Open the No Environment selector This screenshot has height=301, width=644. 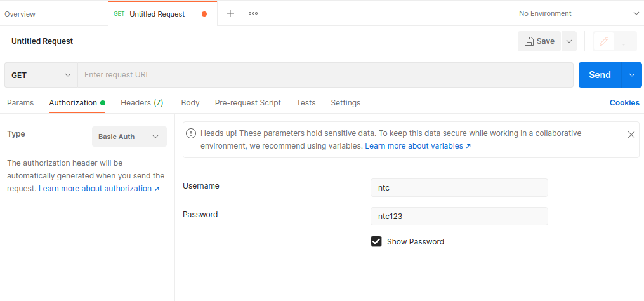(577, 13)
